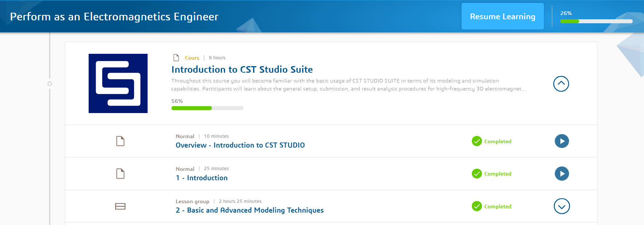This screenshot has height=225, width=644.
Task: Click the CST Studio Suite logo thumbnail
Action: (118, 83)
